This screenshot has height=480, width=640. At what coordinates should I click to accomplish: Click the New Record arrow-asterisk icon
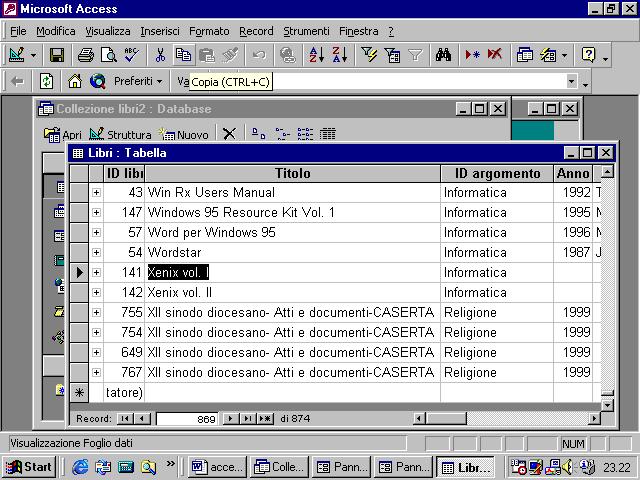click(x=472, y=55)
